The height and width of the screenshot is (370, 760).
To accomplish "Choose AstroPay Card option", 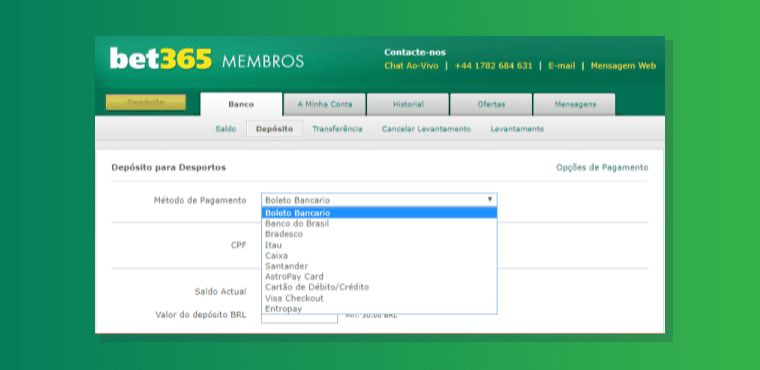I will 379,277.
